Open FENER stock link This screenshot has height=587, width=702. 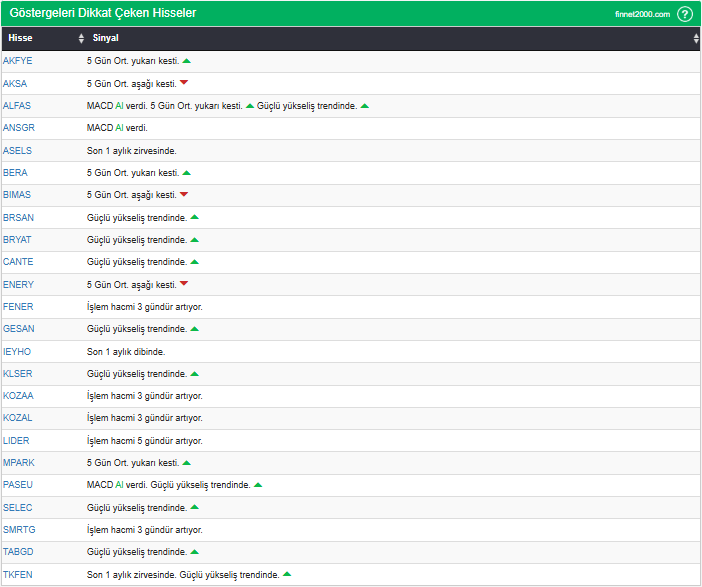coord(18,307)
